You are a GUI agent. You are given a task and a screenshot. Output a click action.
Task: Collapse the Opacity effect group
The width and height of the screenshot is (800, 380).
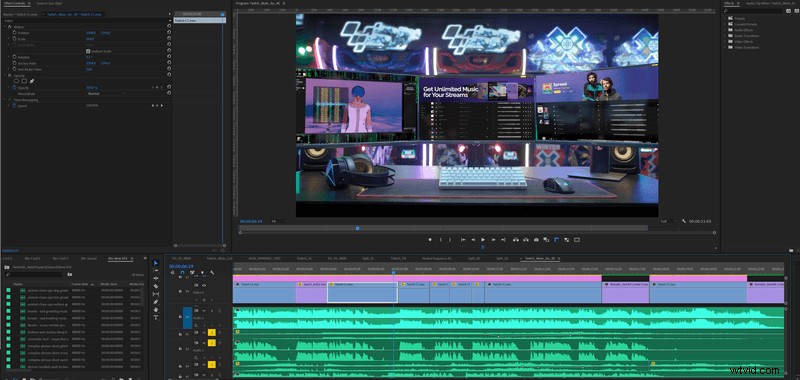click(5, 75)
